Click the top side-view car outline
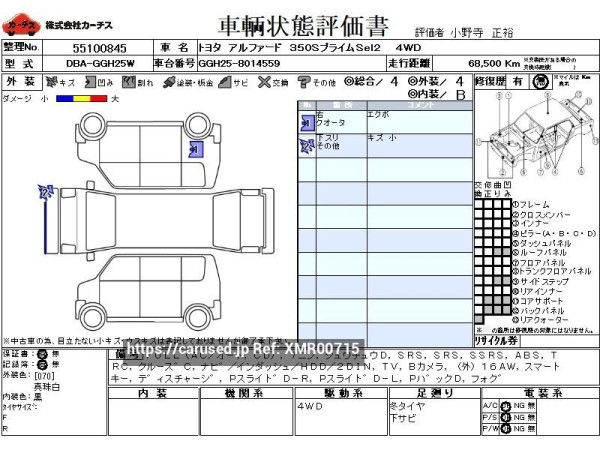This screenshot has height=450, width=600. [148, 150]
